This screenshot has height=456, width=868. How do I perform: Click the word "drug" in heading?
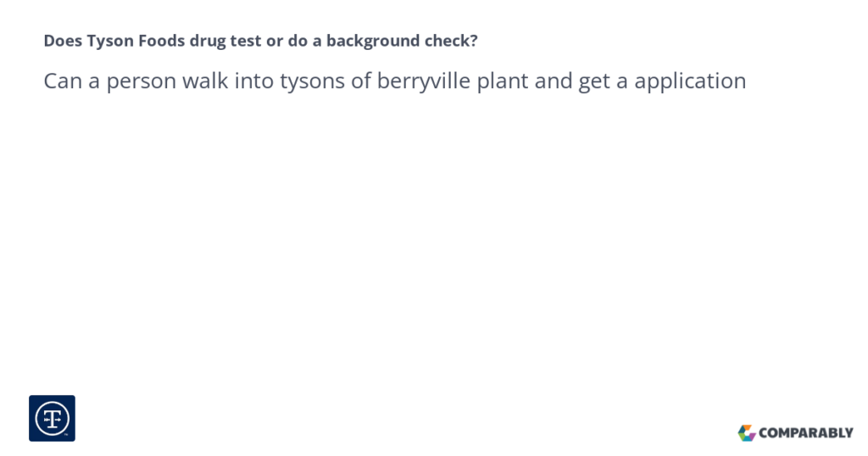[208, 41]
